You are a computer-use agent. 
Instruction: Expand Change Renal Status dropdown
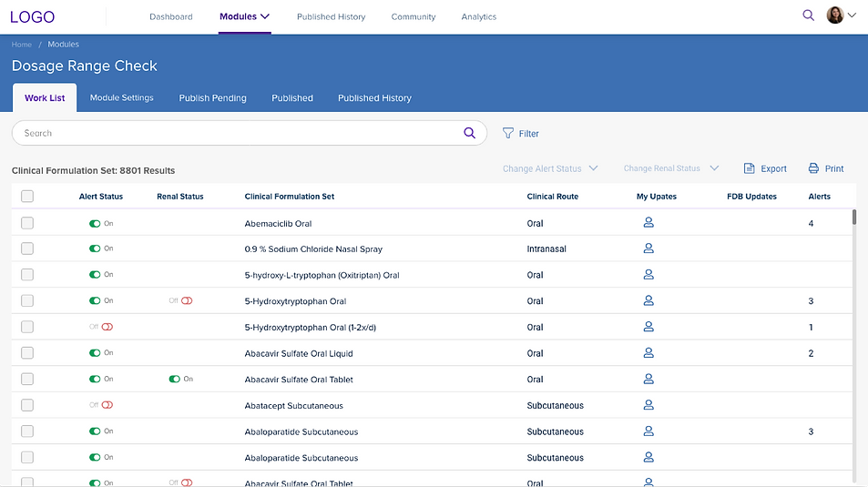click(671, 168)
